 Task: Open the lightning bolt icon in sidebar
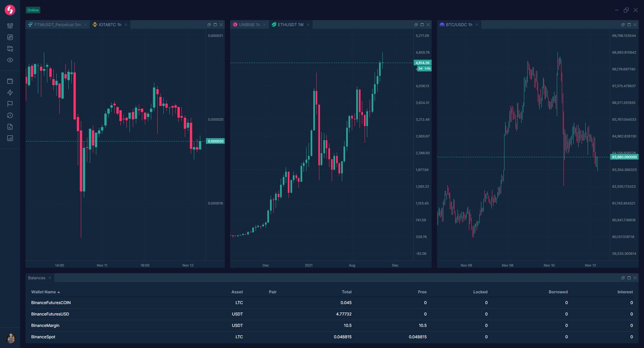click(x=10, y=92)
